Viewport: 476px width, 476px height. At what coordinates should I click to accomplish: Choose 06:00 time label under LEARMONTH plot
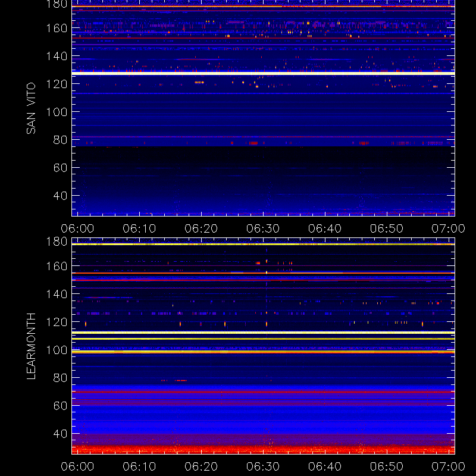point(77,466)
